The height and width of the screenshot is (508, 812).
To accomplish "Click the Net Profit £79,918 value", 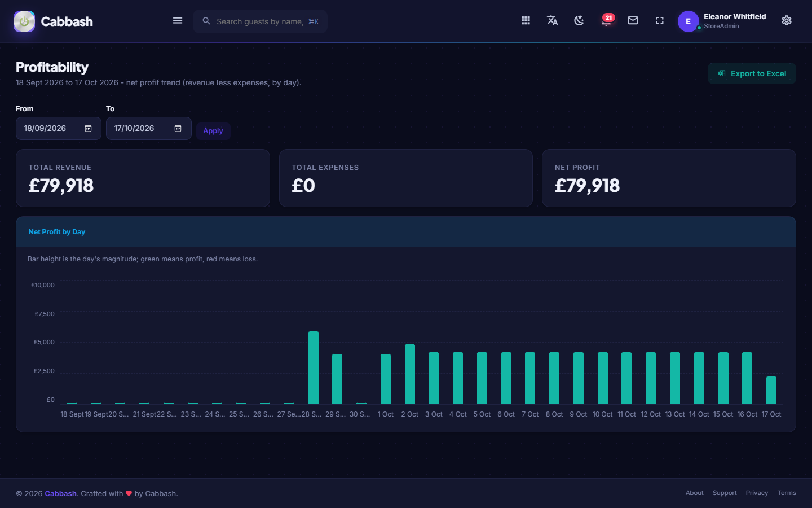I will coord(588,186).
